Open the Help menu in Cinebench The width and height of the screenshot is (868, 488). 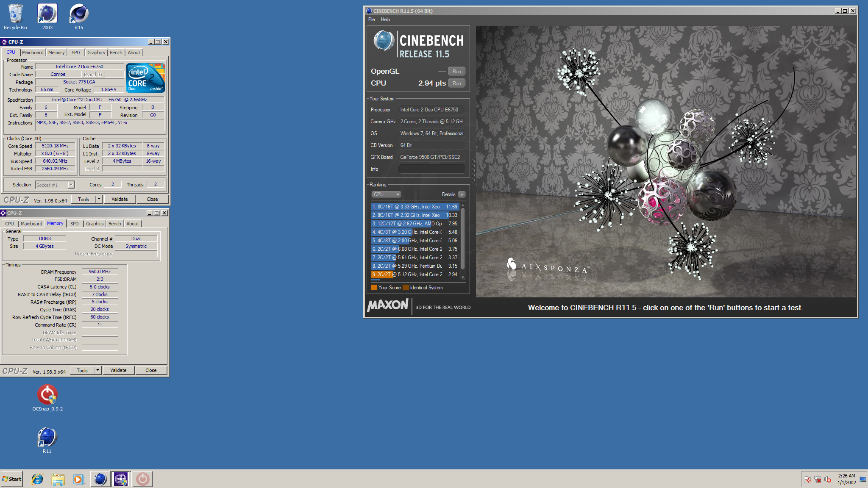click(385, 19)
